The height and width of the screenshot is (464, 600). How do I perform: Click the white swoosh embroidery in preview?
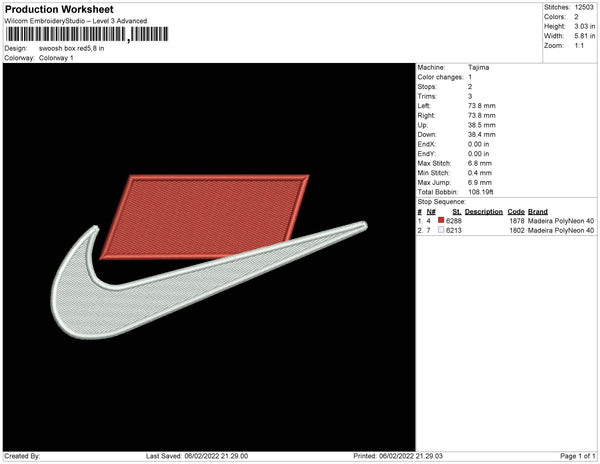point(115,306)
